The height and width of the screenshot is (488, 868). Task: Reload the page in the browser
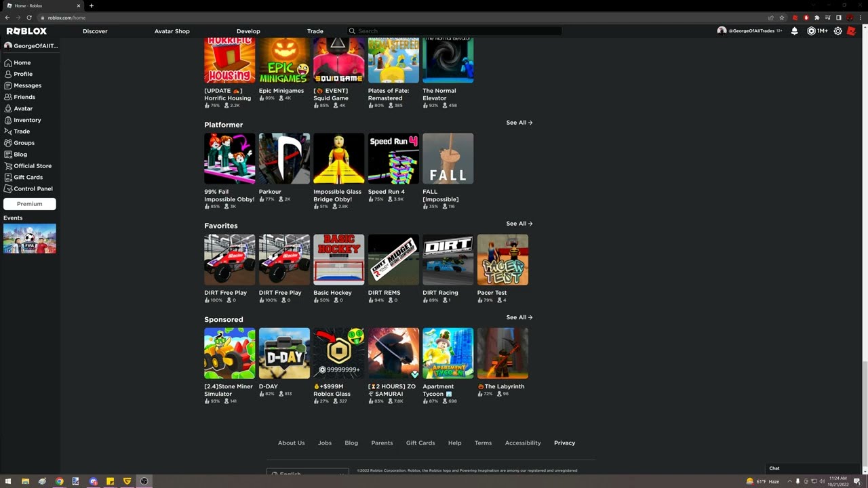pyautogui.click(x=29, y=18)
